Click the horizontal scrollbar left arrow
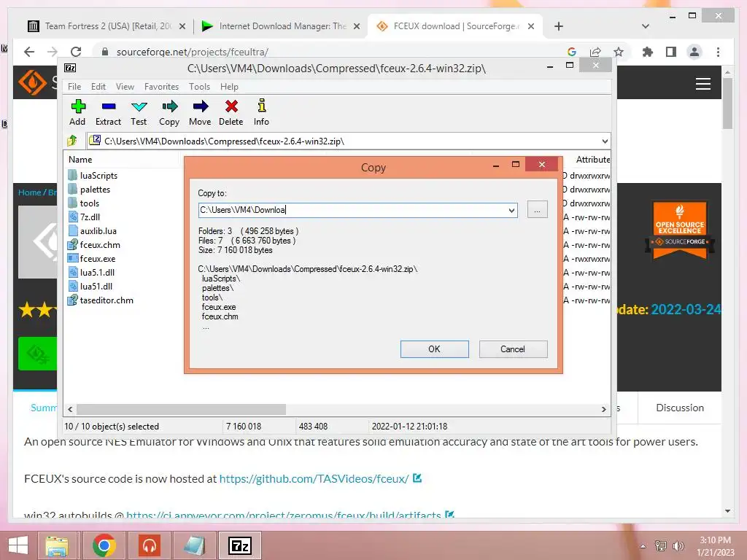Screen dimensions: 747x560 click(71, 409)
